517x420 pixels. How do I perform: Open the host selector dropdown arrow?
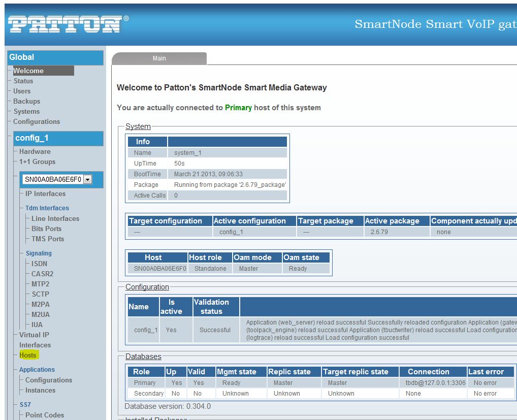pos(88,179)
